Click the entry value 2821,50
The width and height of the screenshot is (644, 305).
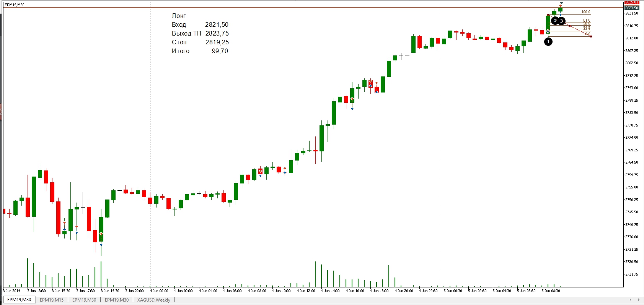[217, 24]
